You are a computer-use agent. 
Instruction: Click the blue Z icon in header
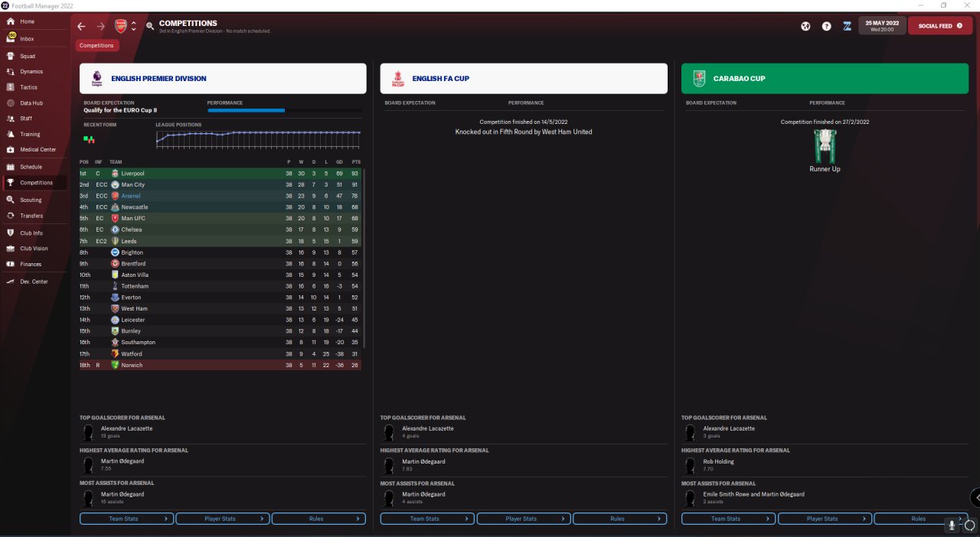(x=848, y=26)
